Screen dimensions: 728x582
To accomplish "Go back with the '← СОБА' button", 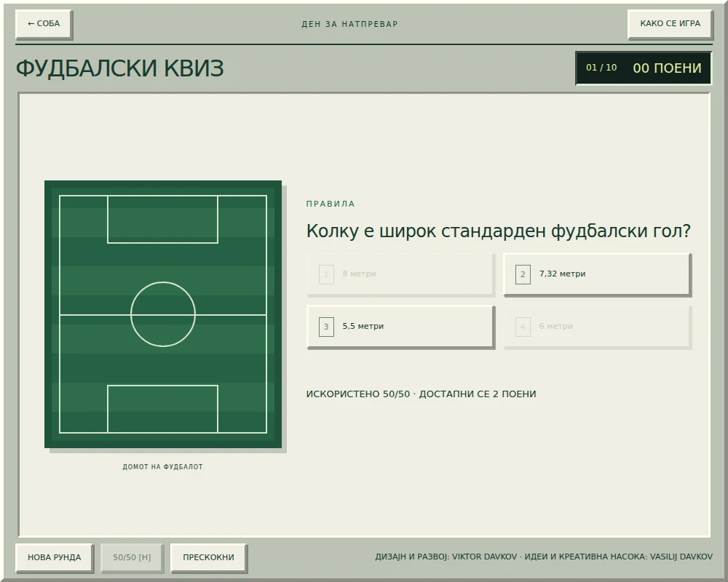I will pyautogui.click(x=44, y=24).
